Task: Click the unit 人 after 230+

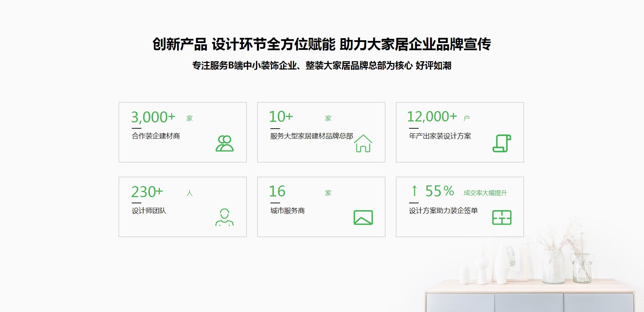Action: coord(190,193)
